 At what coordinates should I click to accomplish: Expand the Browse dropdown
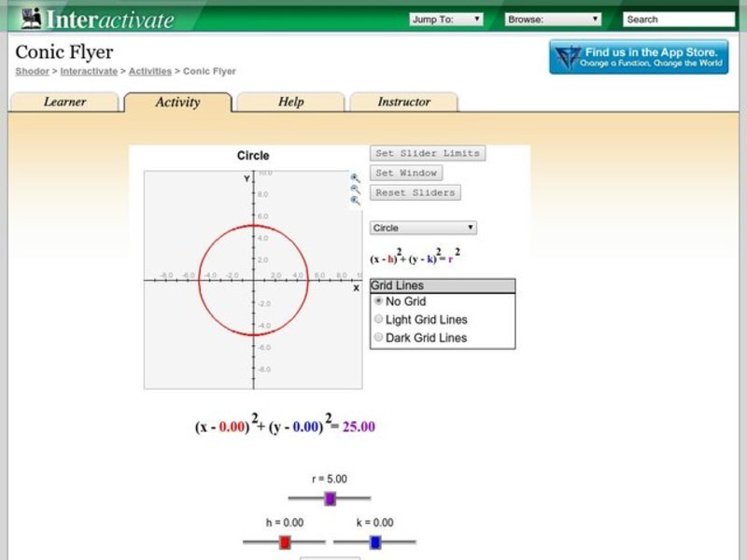pos(551,17)
